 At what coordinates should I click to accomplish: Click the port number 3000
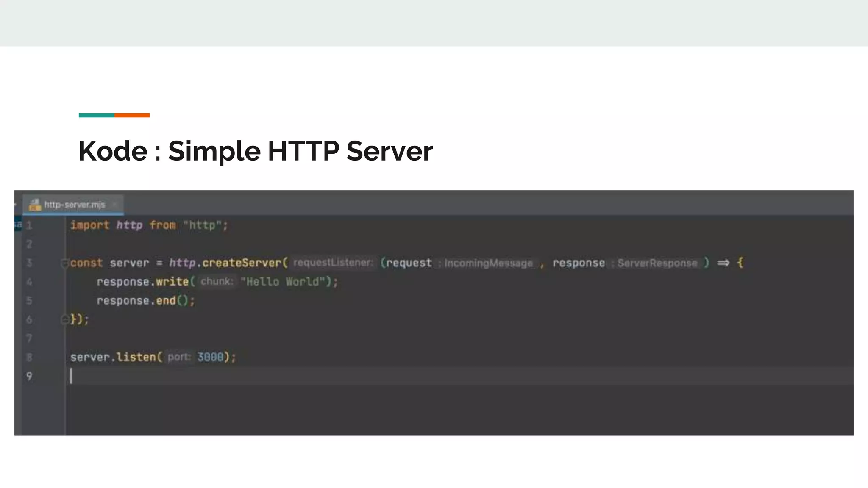[x=210, y=357]
